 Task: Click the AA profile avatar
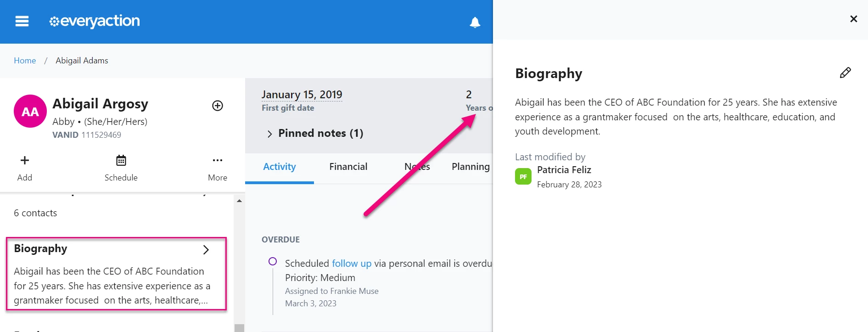pyautogui.click(x=30, y=111)
